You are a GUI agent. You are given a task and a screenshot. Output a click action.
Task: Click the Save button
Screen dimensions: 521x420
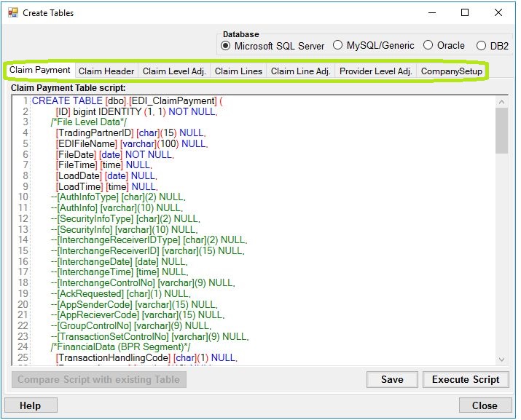392,379
